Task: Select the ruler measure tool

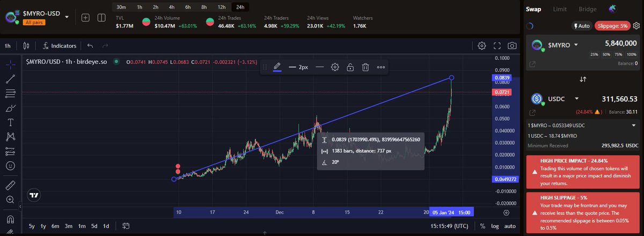Action: click(x=10, y=186)
